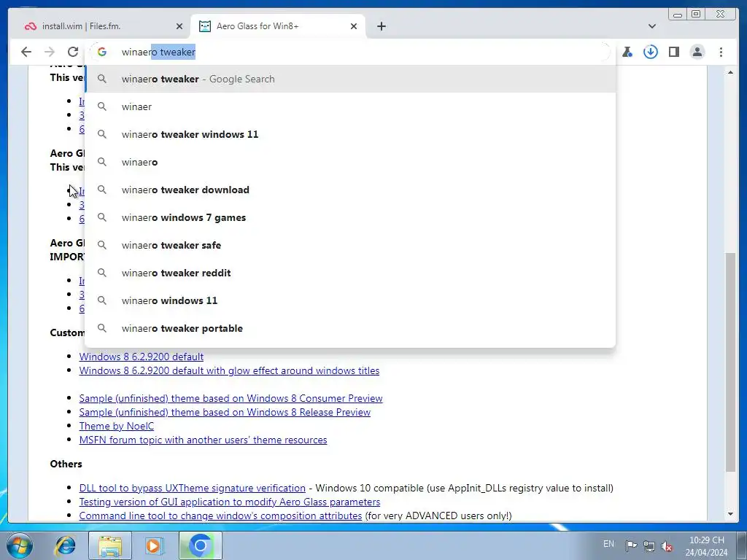
Task: Choose the 'winaer' suggestion
Action: (x=350, y=106)
